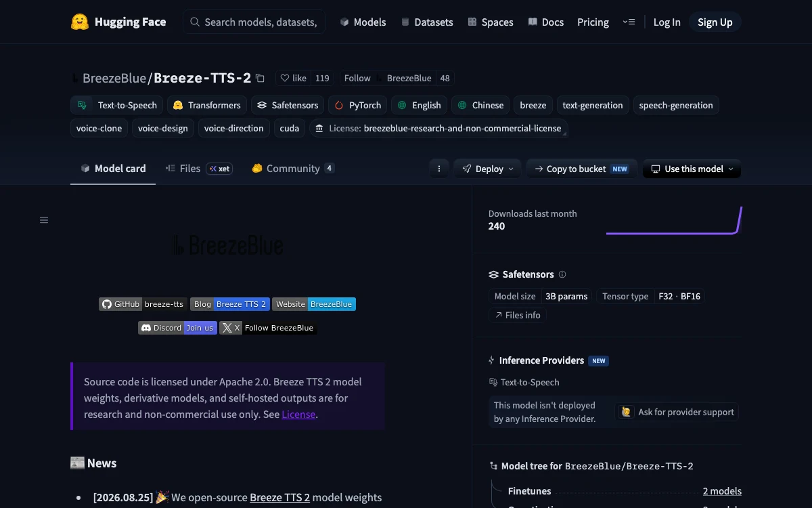Copy model name with the clipboard icon
812x508 pixels.
click(x=261, y=79)
